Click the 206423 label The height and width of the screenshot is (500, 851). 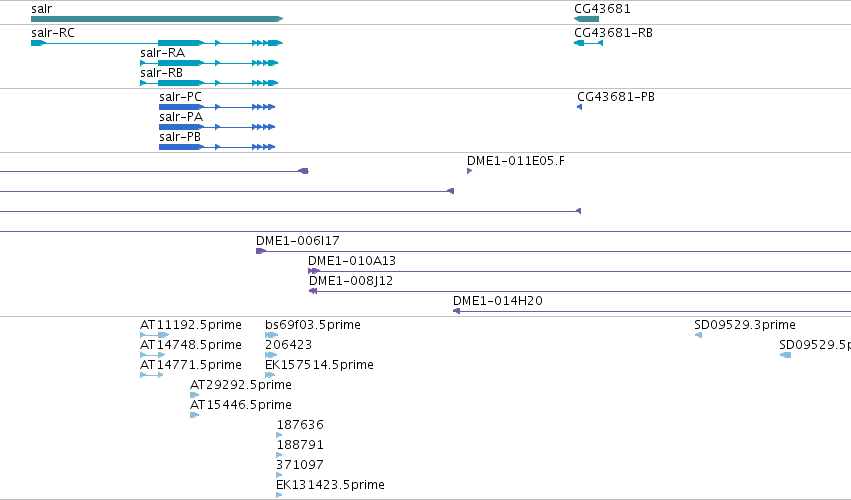pyautogui.click(x=288, y=345)
